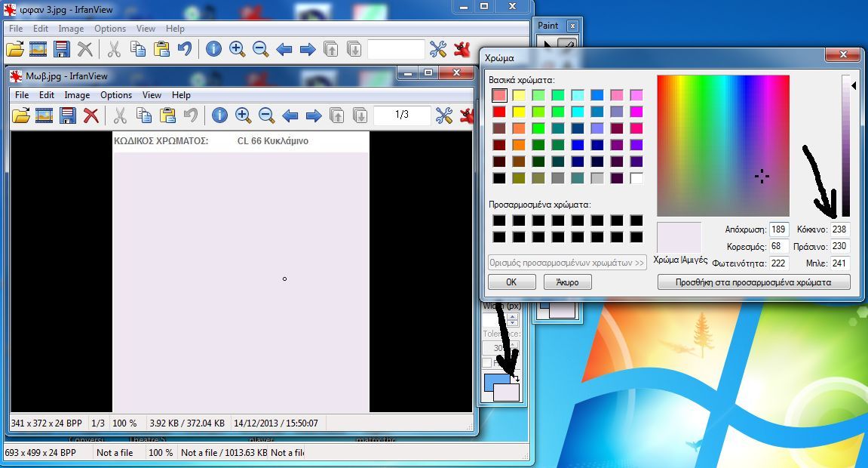Open properties tools icon in ιρφαν 3.jpg window
The image size is (868, 468).
[438, 50]
